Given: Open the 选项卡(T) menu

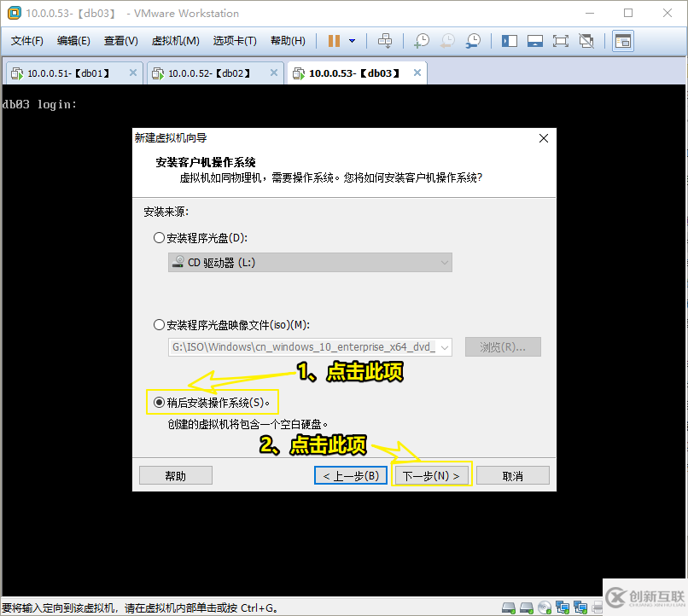Looking at the screenshot, I should pyautogui.click(x=235, y=41).
